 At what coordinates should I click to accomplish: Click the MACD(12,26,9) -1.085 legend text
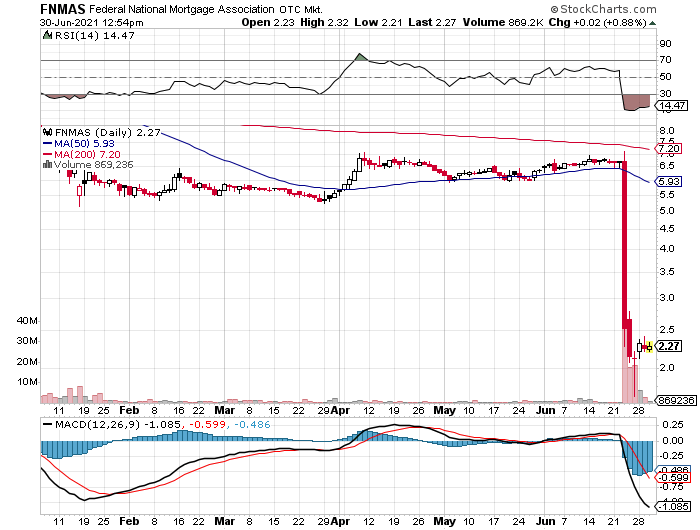(118, 425)
